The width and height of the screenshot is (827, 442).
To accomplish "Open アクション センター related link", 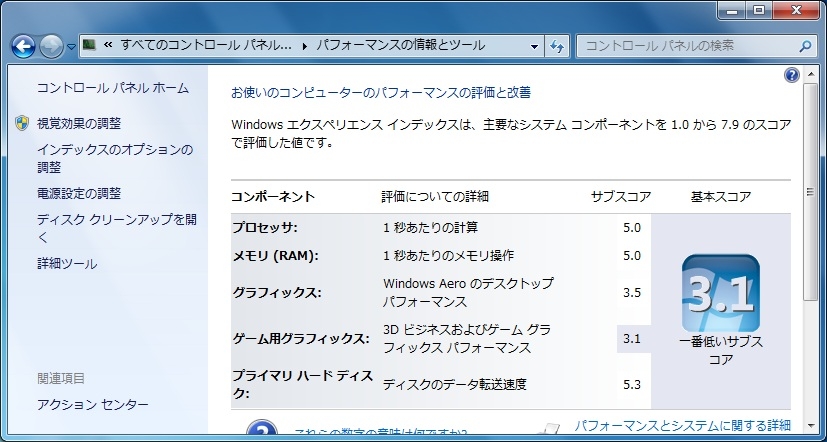I will pyautogui.click(x=93, y=405).
